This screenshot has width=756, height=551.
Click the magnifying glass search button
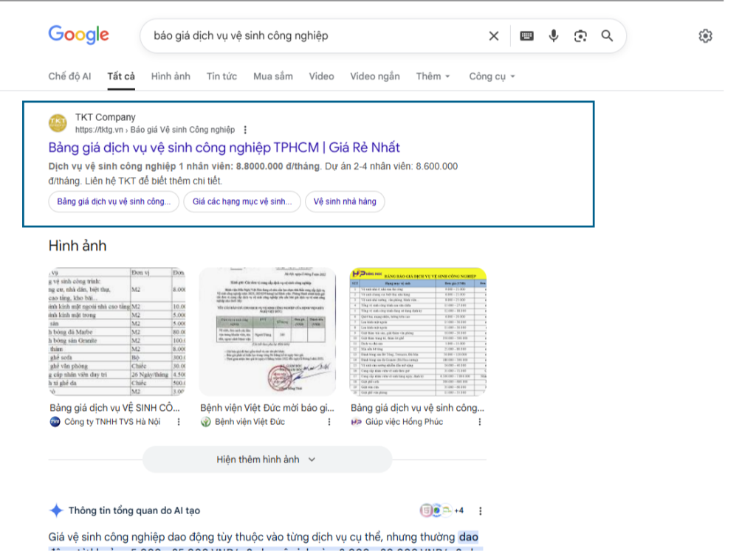coord(607,36)
